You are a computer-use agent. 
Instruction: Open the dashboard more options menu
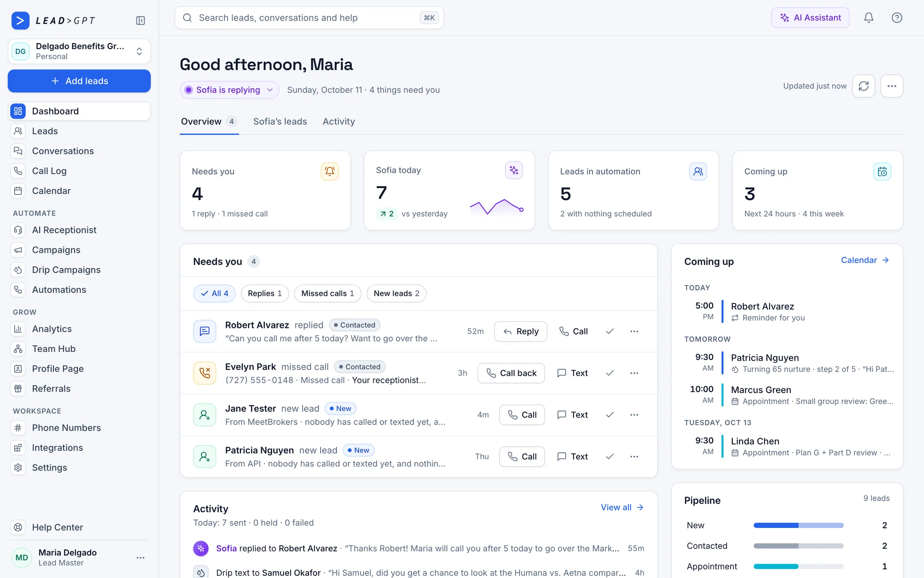click(892, 86)
